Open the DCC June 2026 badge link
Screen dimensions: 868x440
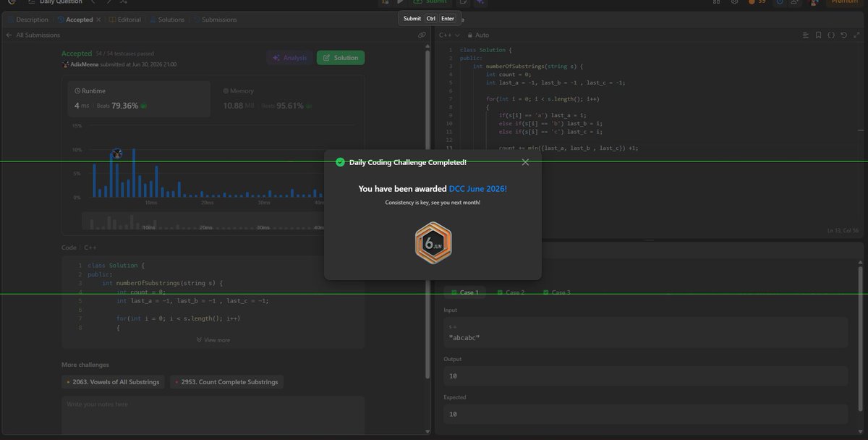pos(478,188)
